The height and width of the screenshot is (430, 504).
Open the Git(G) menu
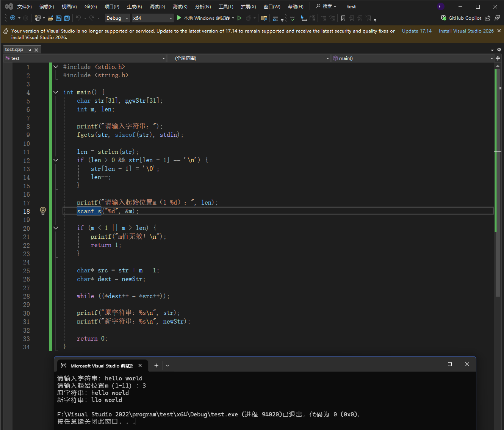pos(91,6)
